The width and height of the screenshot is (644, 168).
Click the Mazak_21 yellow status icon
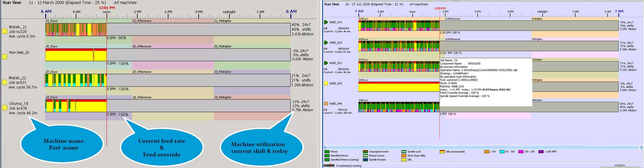coord(5,31)
